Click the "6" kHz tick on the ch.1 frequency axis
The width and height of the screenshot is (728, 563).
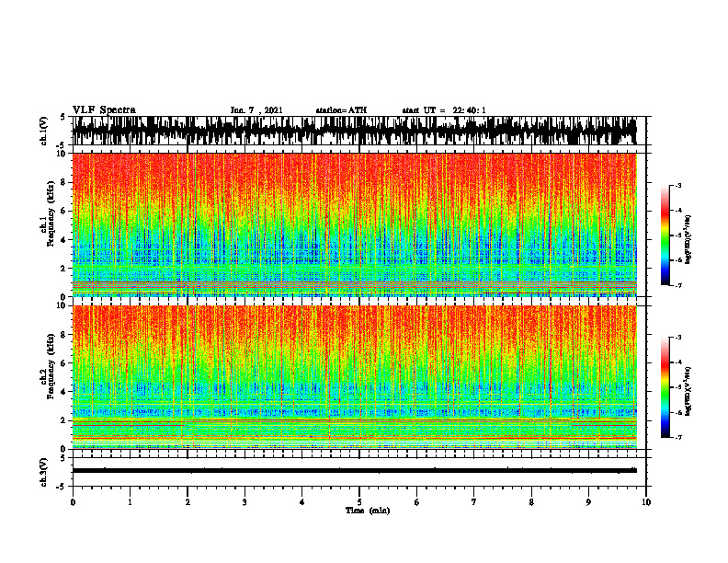tap(63, 211)
